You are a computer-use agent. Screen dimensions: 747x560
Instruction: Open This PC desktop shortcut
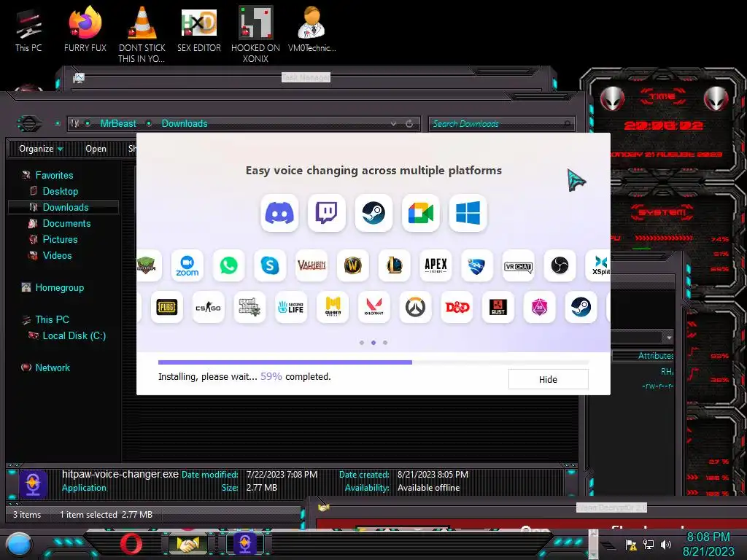click(28, 31)
